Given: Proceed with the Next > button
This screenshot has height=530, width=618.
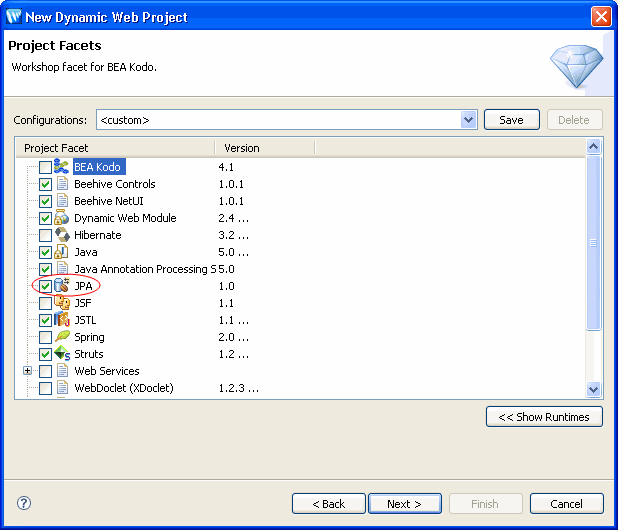Looking at the screenshot, I should 404,504.
